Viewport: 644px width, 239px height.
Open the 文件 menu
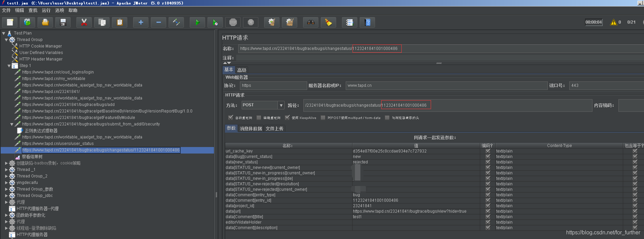(6, 10)
